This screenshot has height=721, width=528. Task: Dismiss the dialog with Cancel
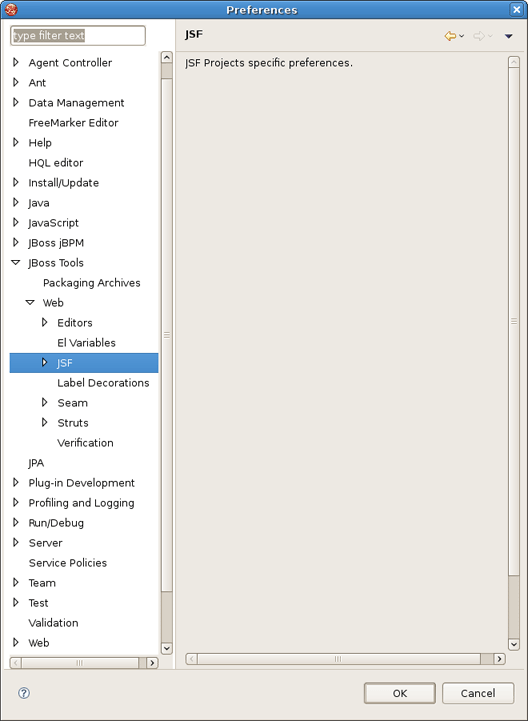click(x=478, y=693)
